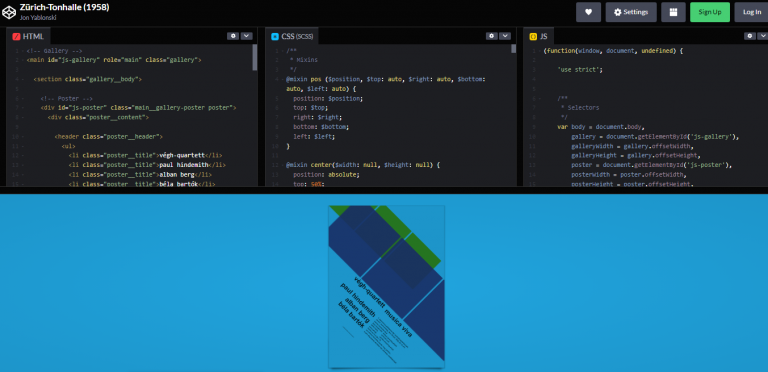The height and width of the screenshot is (372, 768).
Task: Expand the HTML editor dropdown chevron
Action: pos(246,36)
